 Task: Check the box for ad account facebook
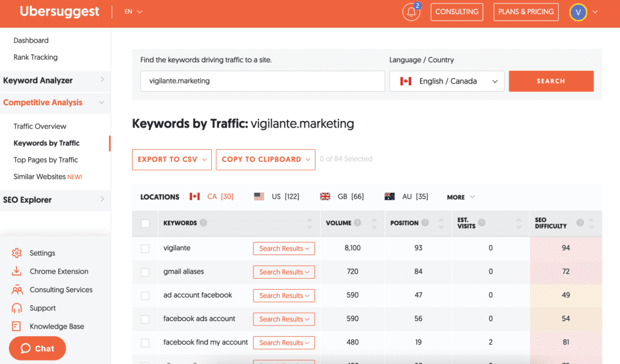tap(145, 296)
